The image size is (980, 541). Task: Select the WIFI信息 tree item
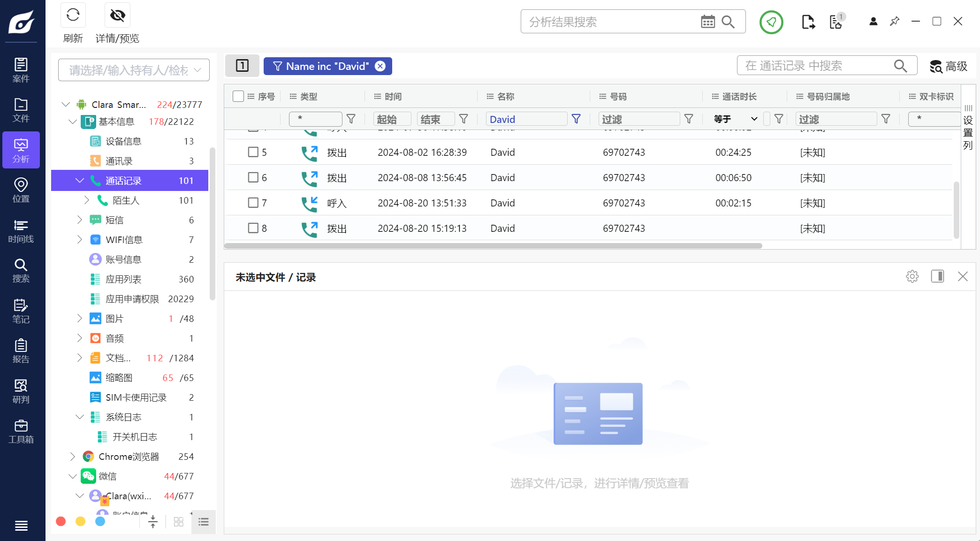(x=124, y=240)
